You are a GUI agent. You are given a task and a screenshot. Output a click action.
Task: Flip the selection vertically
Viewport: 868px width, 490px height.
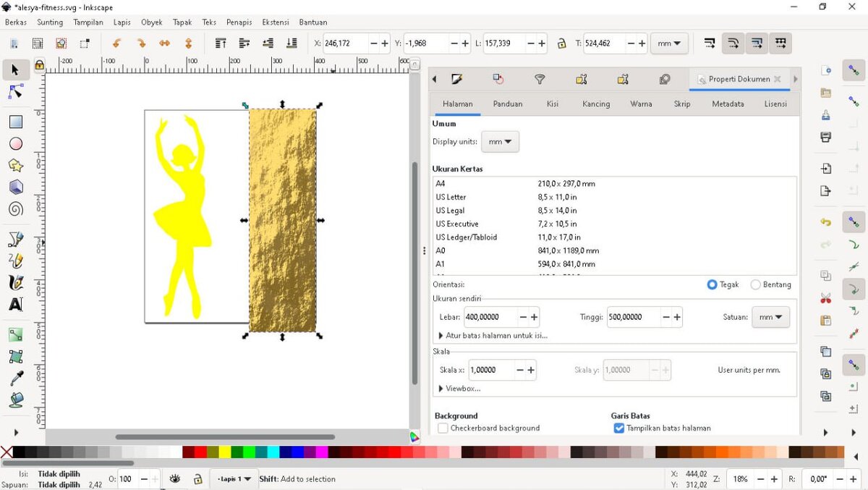point(188,43)
